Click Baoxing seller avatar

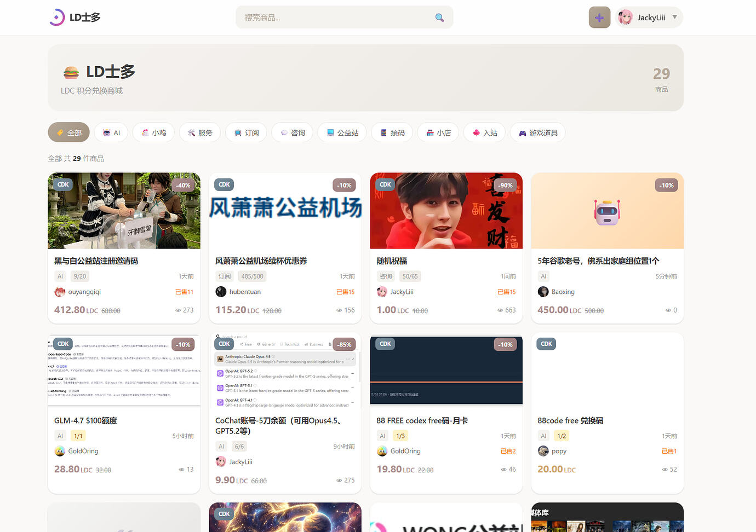pos(543,292)
